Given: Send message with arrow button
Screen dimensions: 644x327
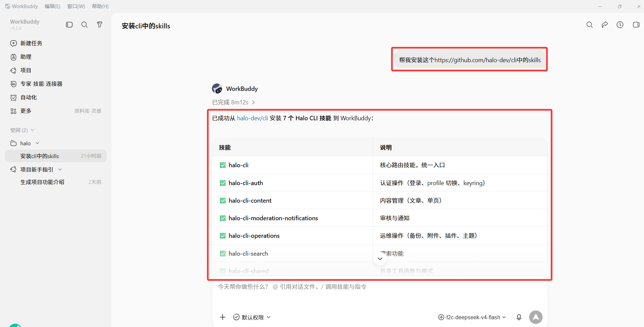Looking at the screenshot, I should pos(536,317).
